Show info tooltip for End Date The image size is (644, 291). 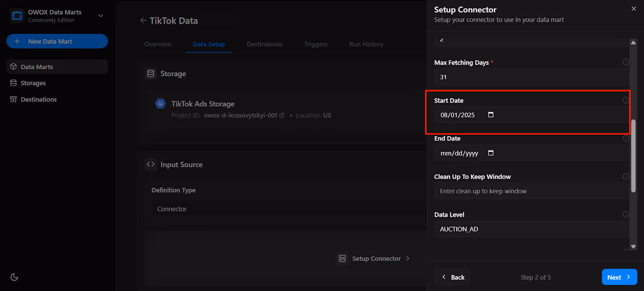click(626, 138)
